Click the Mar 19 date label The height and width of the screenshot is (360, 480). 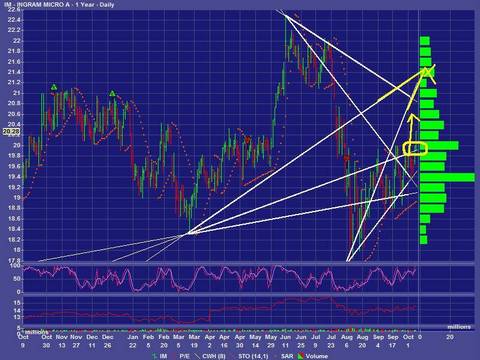(x=194, y=341)
